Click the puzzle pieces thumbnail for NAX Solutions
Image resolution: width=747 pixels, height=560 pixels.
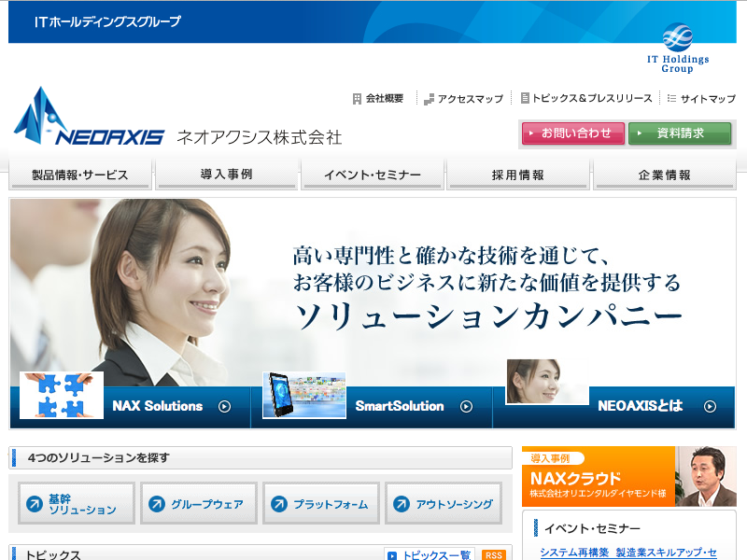point(62,395)
